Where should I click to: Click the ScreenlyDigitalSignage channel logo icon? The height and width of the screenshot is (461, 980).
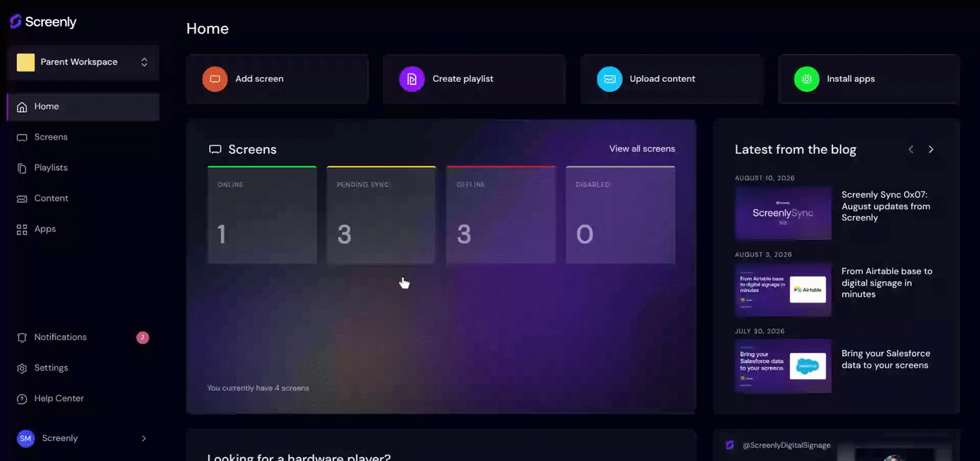[730, 445]
